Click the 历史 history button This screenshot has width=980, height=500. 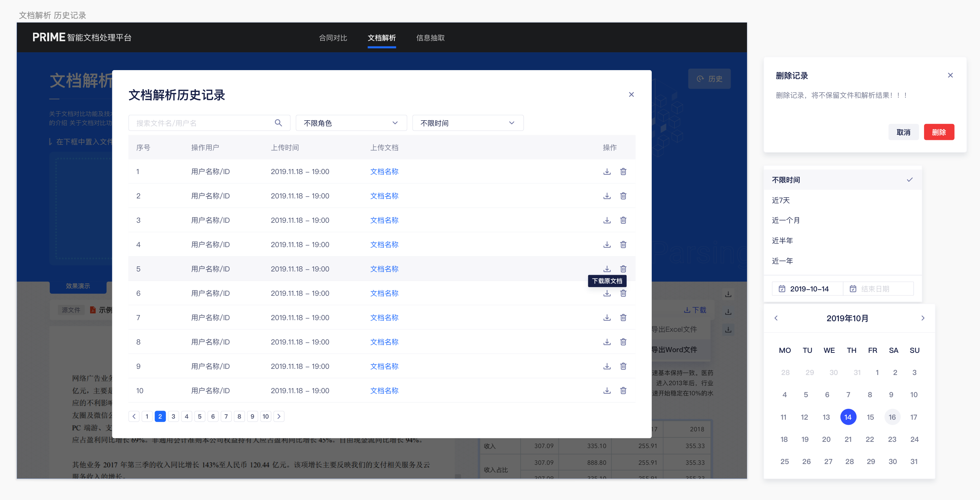tap(709, 79)
